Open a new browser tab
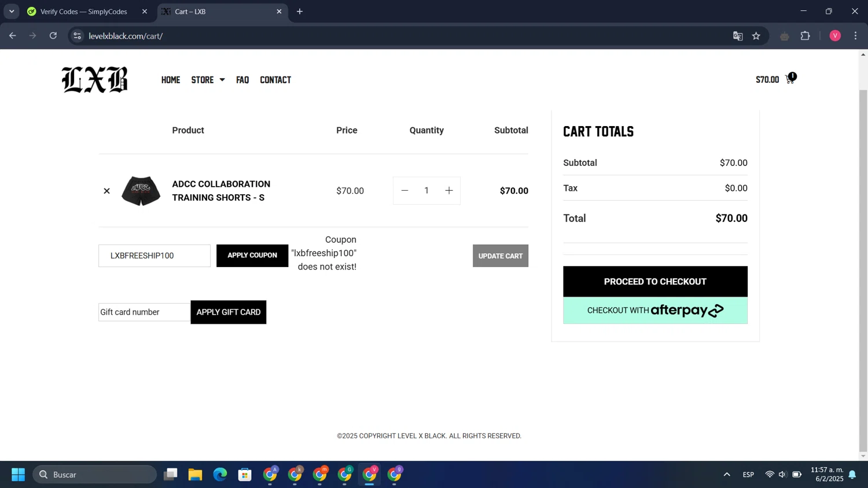The height and width of the screenshot is (488, 868). 300,12
